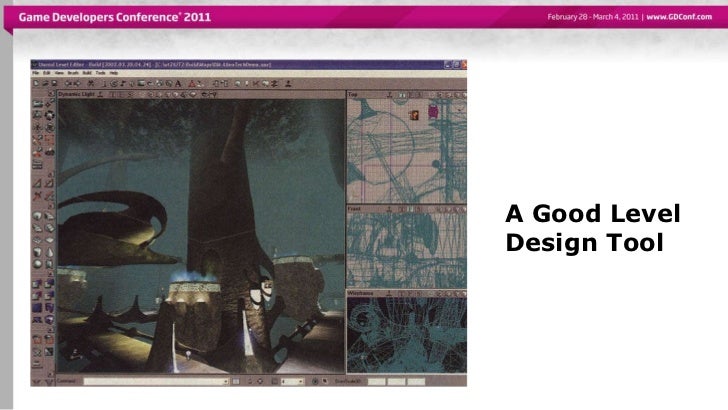Select the Camera Movement tool in left toolbox

[x=37, y=104]
